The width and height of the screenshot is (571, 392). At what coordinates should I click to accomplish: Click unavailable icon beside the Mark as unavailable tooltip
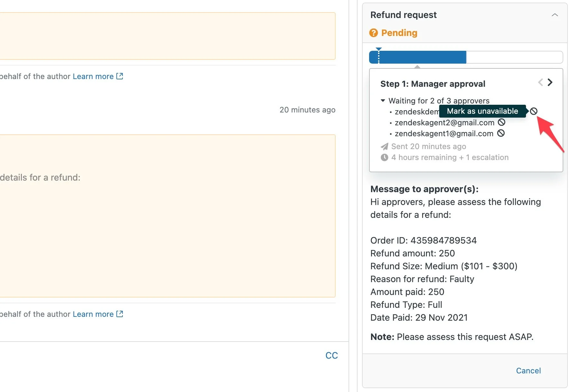pos(534,111)
